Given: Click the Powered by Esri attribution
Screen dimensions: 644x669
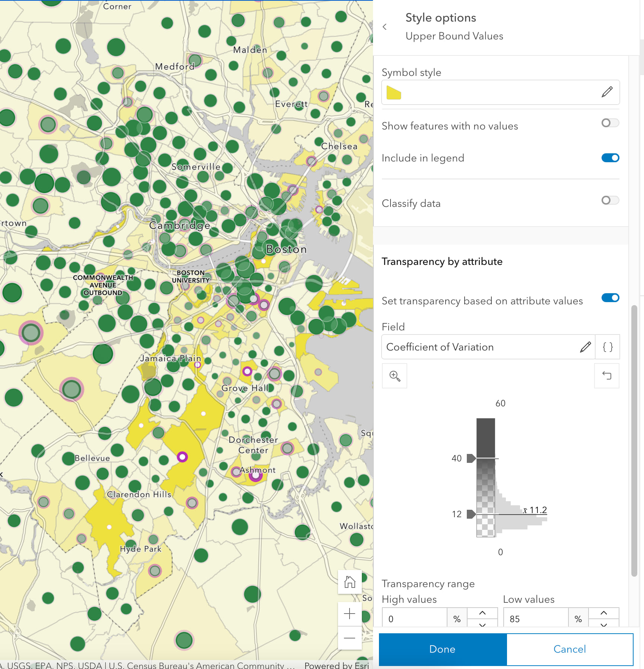Looking at the screenshot, I should tap(337, 665).
